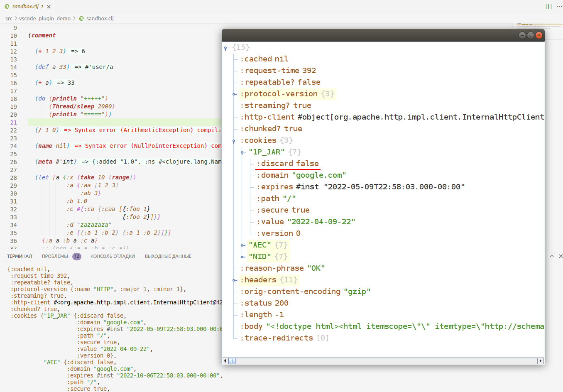Collapse the :cookies {3} node
The height and width of the screenshot is (392, 563).
click(235, 141)
